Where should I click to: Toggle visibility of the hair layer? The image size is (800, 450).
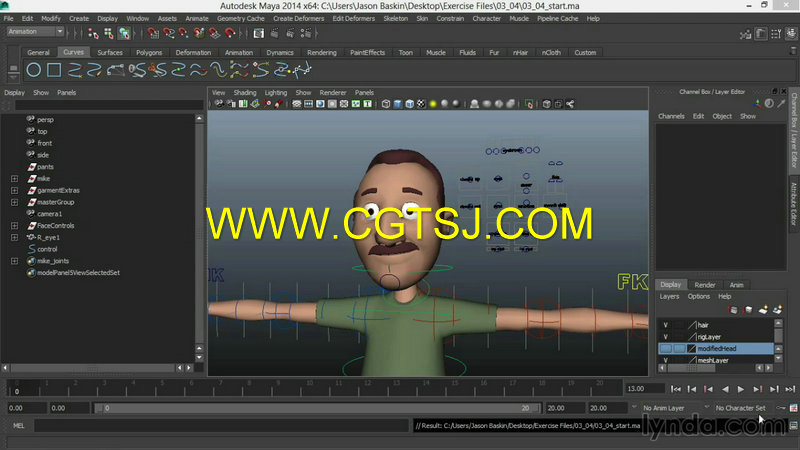(665, 325)
